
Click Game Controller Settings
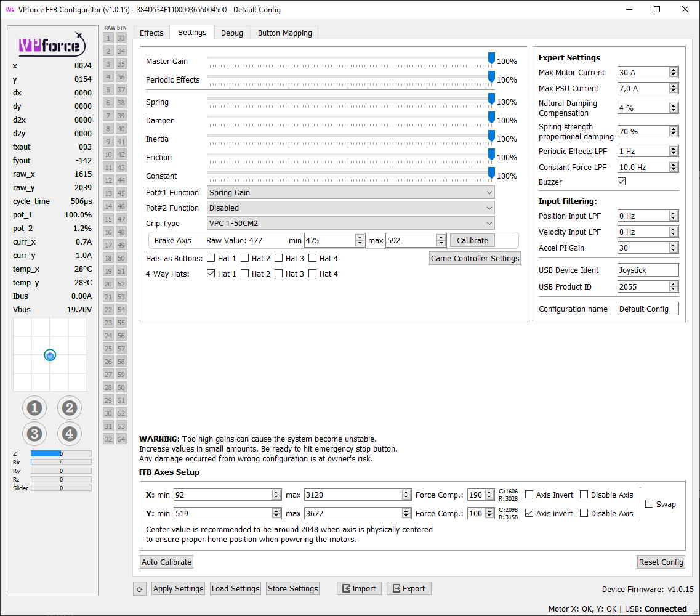[x=475, y=258]
